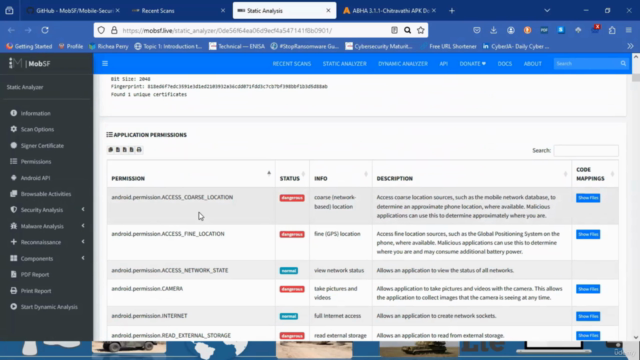Show Files for INTERNET permission
This screenshot has height=360, width=640.
(588, 316)
